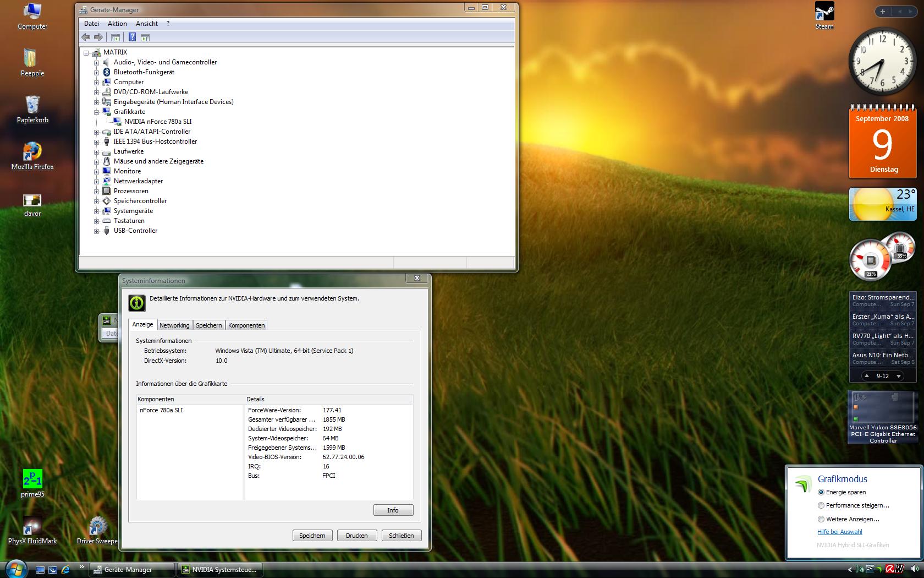Switch to NVIDIA Systemsteuerung taskbar button

pyautogui.click(x=220, y=570)
